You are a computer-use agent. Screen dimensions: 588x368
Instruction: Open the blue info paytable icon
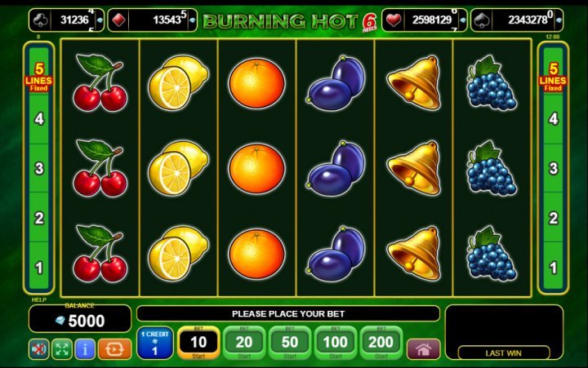tap(85, 349)
